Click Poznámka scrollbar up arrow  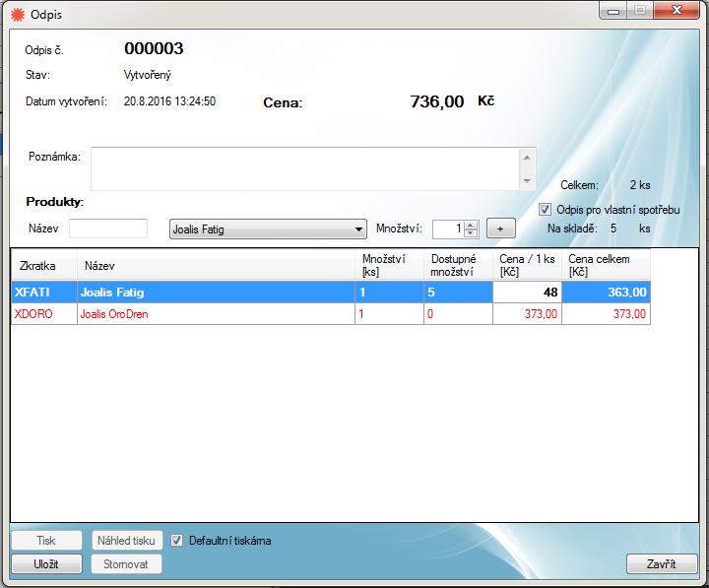(x=527, y=158)
